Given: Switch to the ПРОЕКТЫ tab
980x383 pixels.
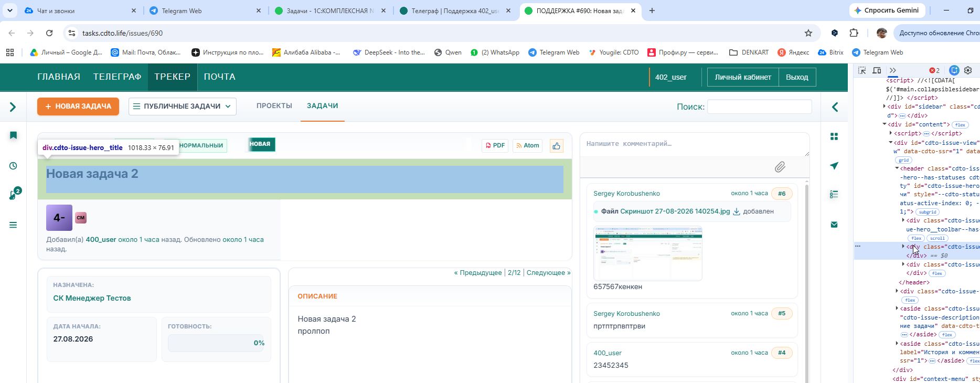Looking at the screenshot, I should click(x=274, y=106).
